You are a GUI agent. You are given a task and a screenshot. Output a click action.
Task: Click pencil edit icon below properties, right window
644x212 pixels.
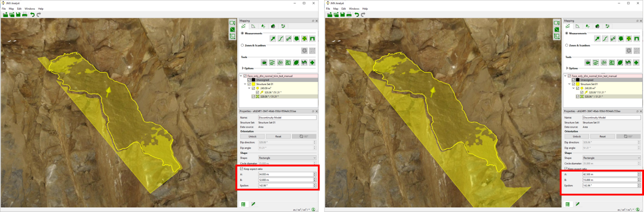pyautogui.click(x=578, y=204)
